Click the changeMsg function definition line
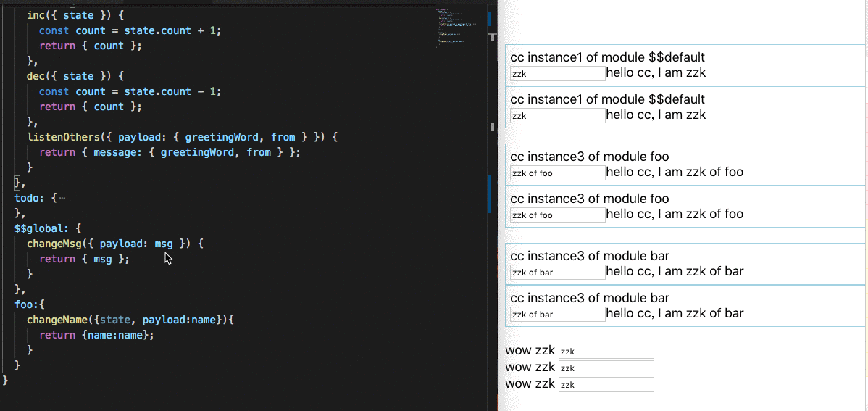The height and width of the screenshot is (411, 868). click(x=115, y=244)
